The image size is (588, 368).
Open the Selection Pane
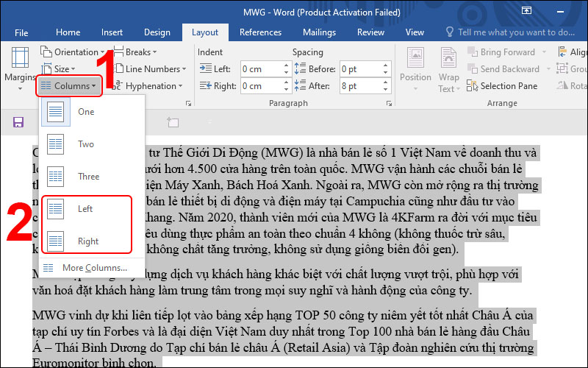pos(502,86)
